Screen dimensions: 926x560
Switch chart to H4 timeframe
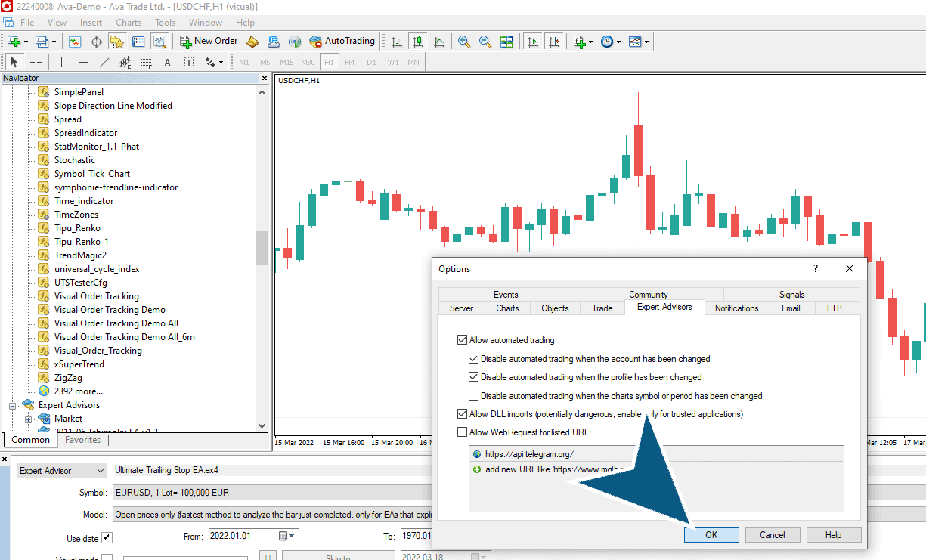pos(350,62)
